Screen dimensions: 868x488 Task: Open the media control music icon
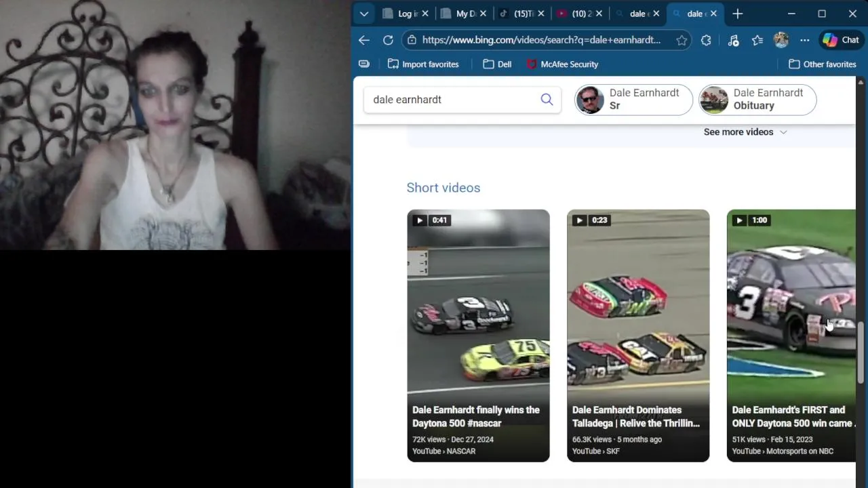pos(733,40)
